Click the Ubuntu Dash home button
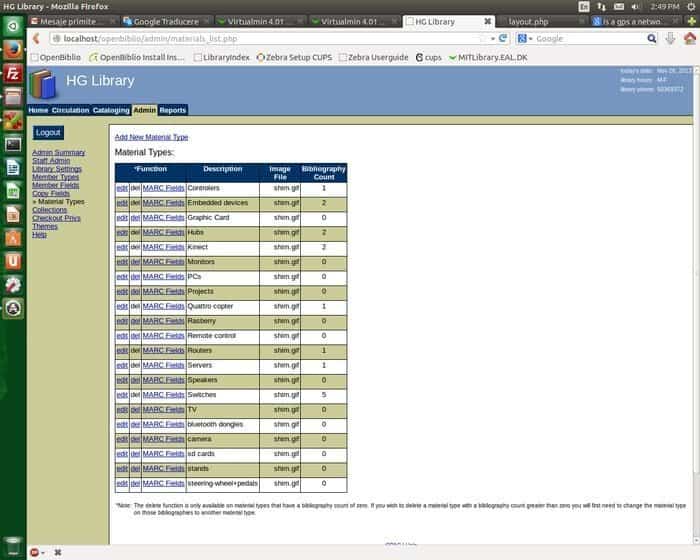The width and height of the screenshot is (700, 560). pos(13,26)
